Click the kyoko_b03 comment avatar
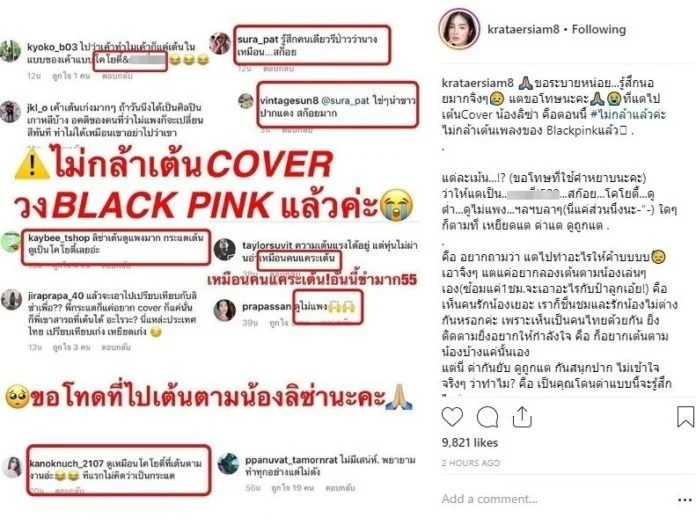 click(11, 51)
